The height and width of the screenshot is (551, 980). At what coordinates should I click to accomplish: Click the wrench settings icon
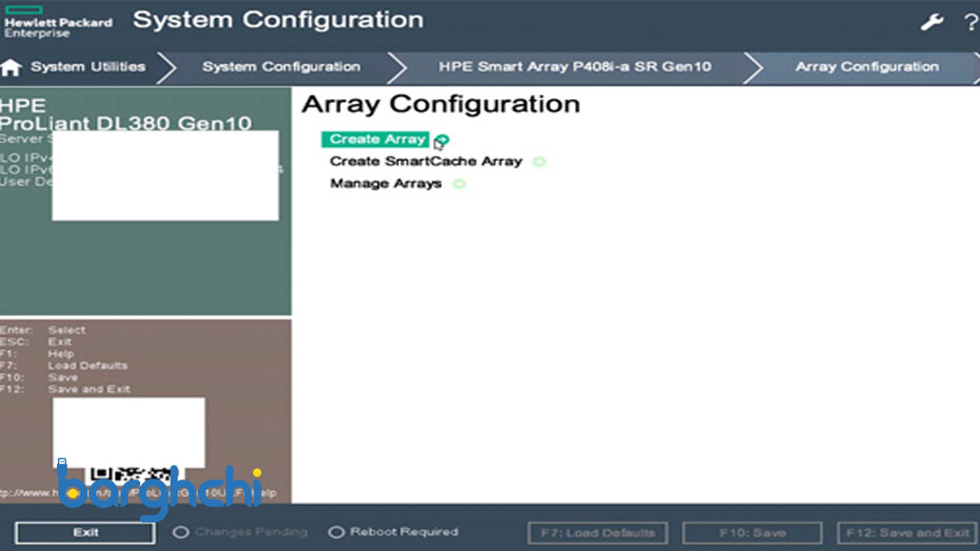[931, 23]
